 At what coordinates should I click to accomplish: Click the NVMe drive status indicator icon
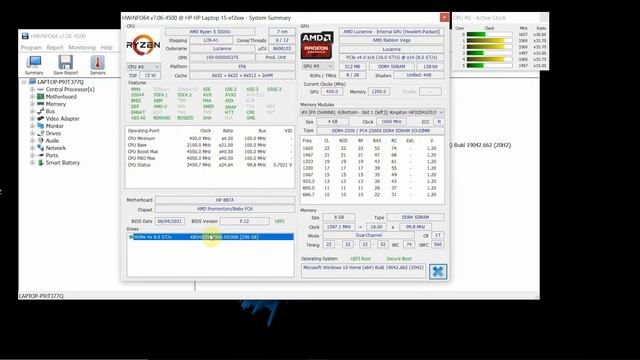click(131, 237)
